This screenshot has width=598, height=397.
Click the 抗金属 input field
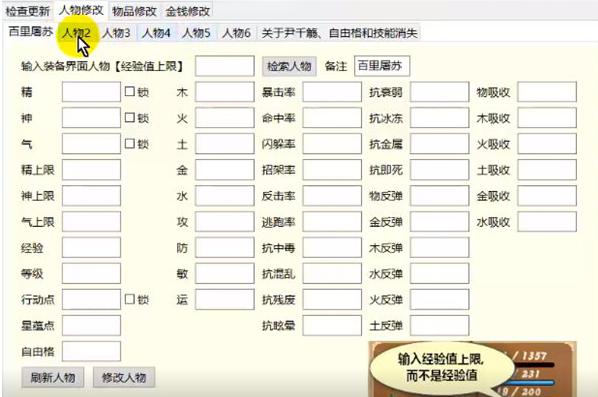pos(440,144)
